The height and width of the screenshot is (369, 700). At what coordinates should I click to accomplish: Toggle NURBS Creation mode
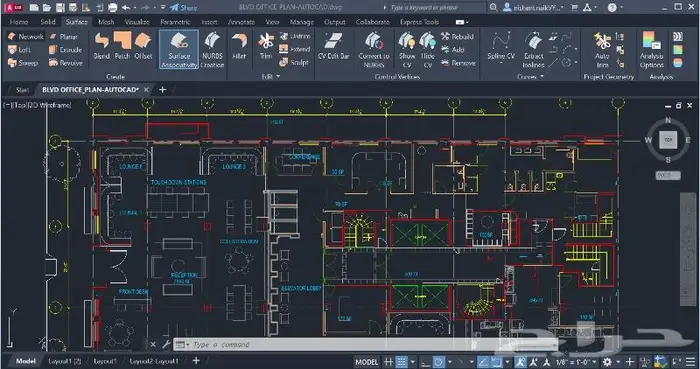tap(212, 50)
